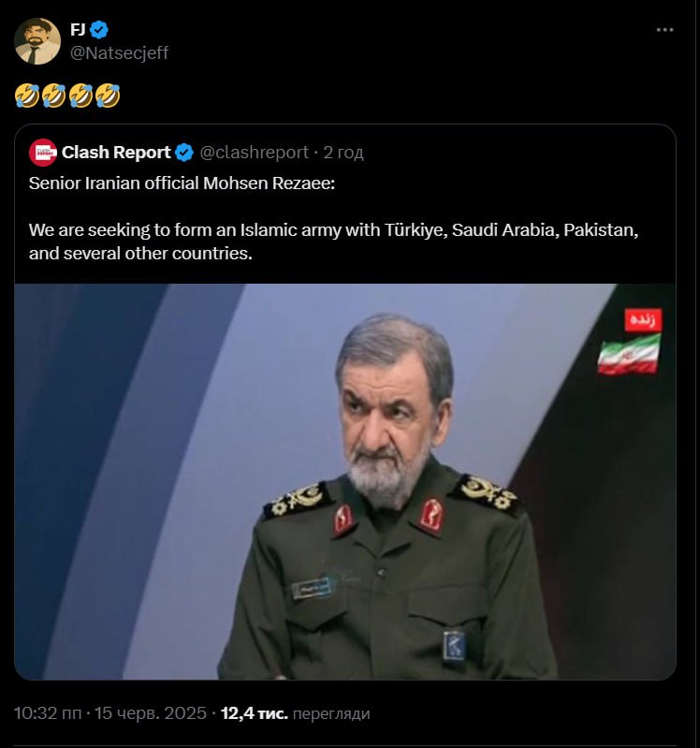The image size is (700, 748).
Task: Click "Senior Iranian official Mohsen Rezaee:" text
Action: pyautogui.click(x=175, y=182)
